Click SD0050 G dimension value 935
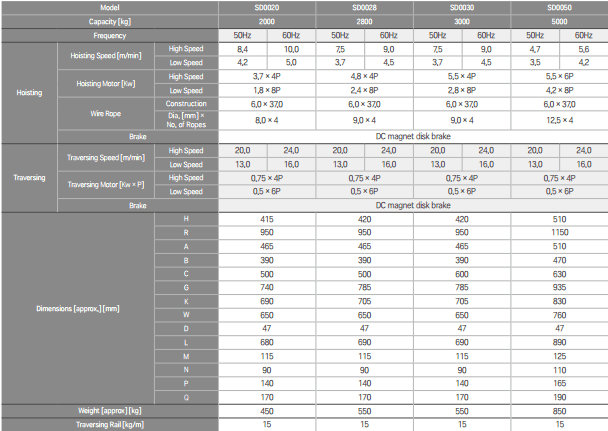The width and height of the screenshot is (608, 431). pos(560,288)
